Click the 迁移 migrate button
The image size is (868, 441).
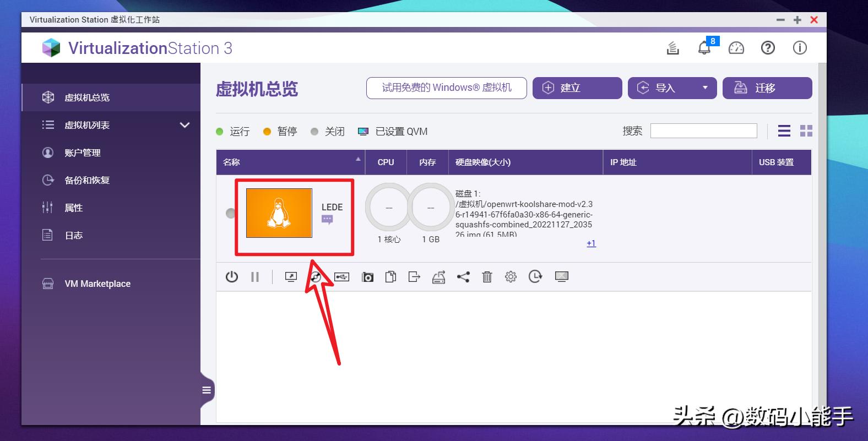pyautogui.click(x=767, y=88)
